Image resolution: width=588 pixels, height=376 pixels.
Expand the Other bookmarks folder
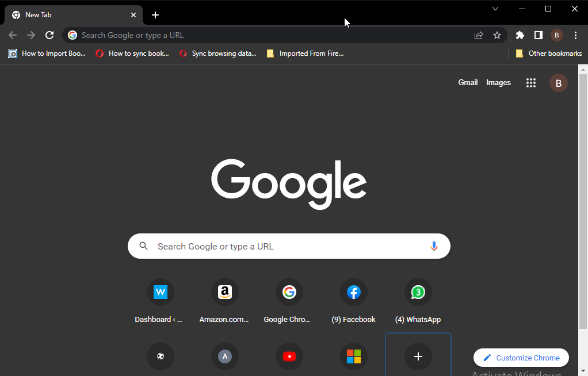click(x=549, y=53)
